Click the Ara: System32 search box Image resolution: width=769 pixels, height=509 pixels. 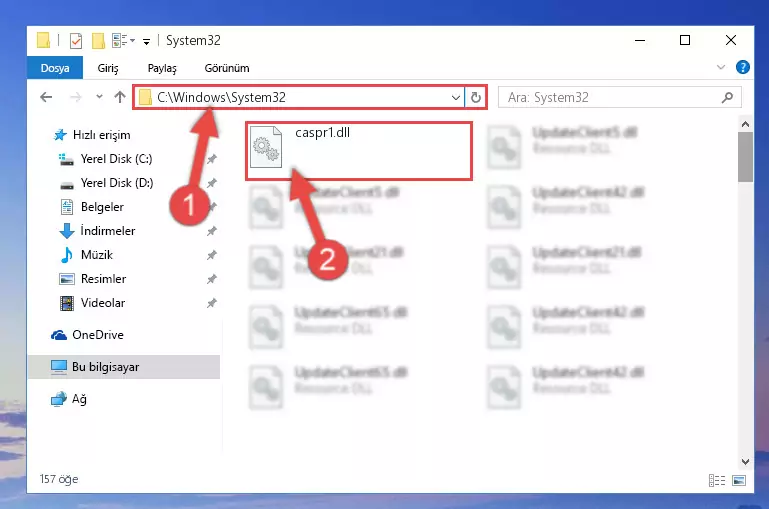[x=619, y=97]
